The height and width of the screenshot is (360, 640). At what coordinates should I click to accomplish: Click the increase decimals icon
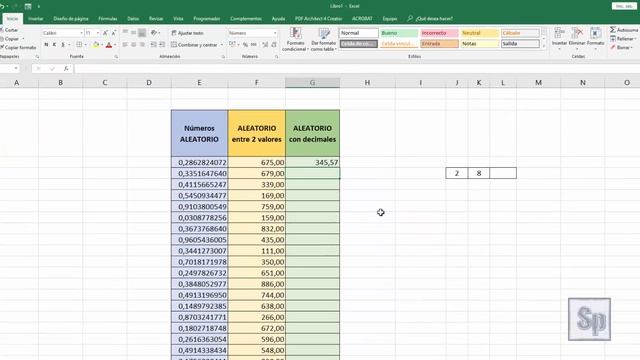pos(265,44)
